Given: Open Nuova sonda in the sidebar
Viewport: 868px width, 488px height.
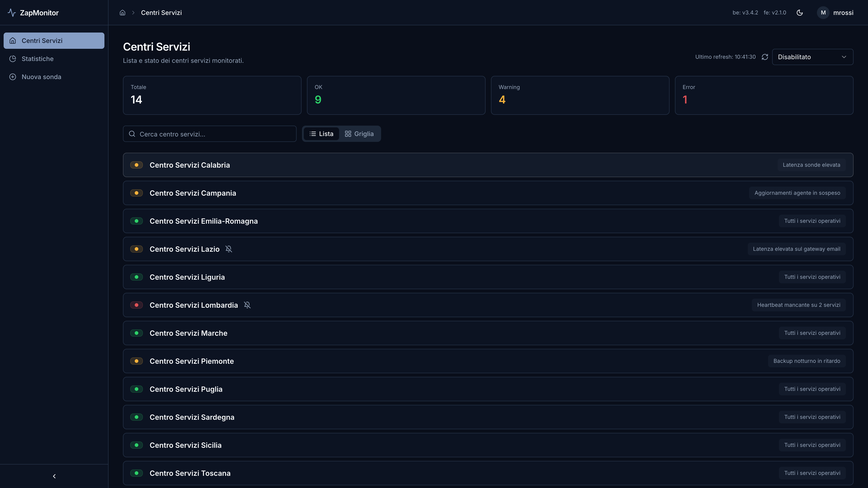Looking at the screenshot, I should click(x=54, y=77).
